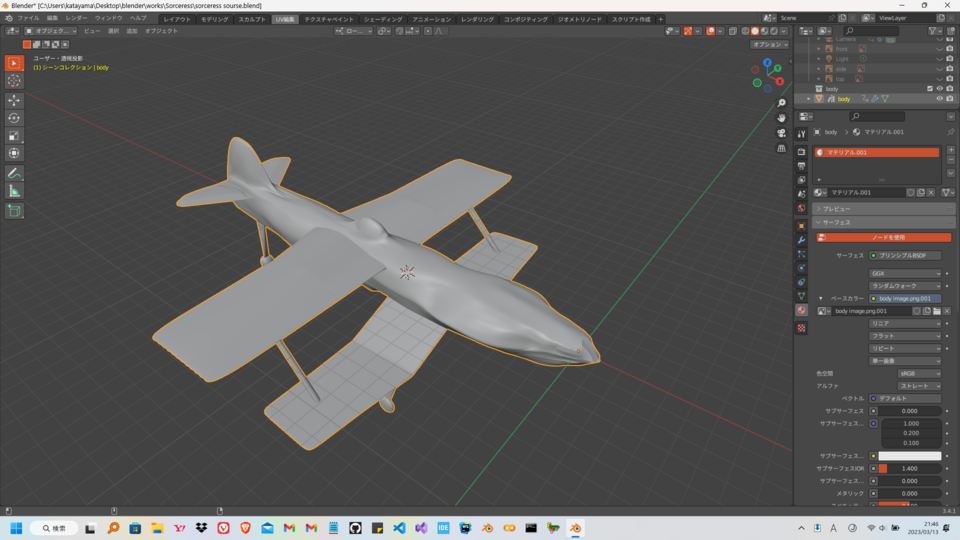Select the Add Cube tool
Image resolution: width=960 pixels, height=540 pixels.
coord(14,211)
